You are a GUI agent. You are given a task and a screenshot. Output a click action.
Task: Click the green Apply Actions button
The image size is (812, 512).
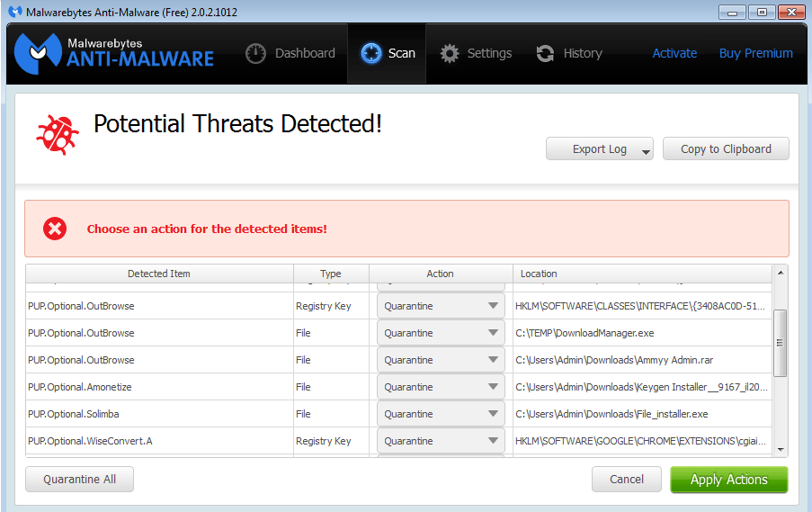point(728,480)
